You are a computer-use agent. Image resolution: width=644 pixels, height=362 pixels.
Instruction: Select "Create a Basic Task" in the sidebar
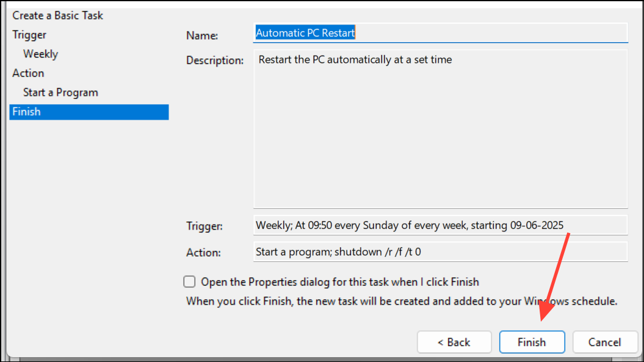tap(57, 15)
